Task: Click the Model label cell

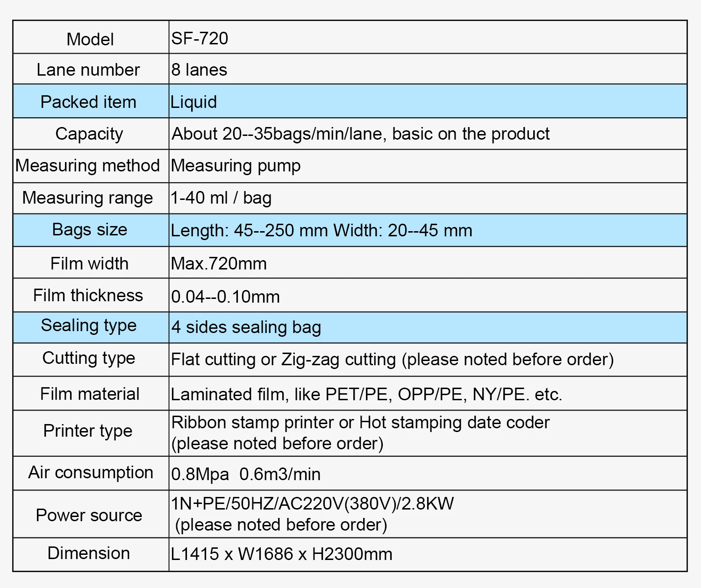Action: (x=90, y=39)
